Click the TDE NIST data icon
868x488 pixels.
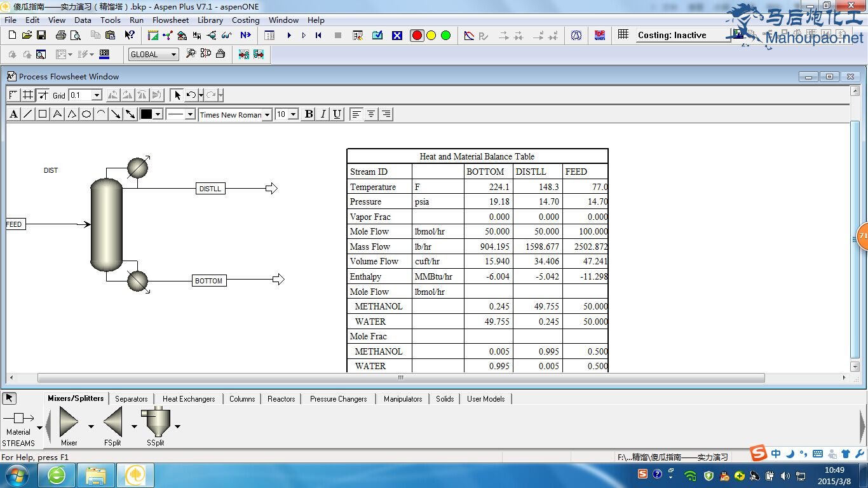(x=600, y=35)
